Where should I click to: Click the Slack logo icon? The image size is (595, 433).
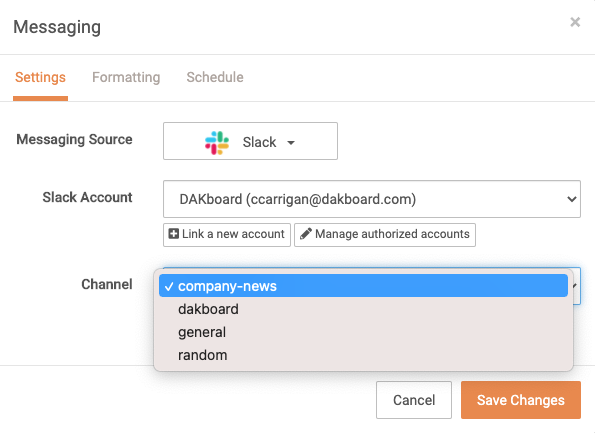(217, 143)
